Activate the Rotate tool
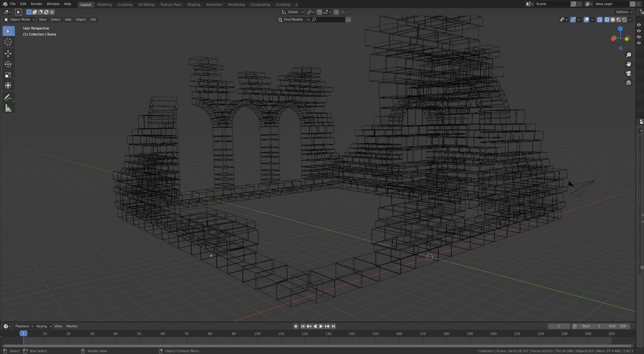Viewport: 644px width, 354px height. click(8, 64)
